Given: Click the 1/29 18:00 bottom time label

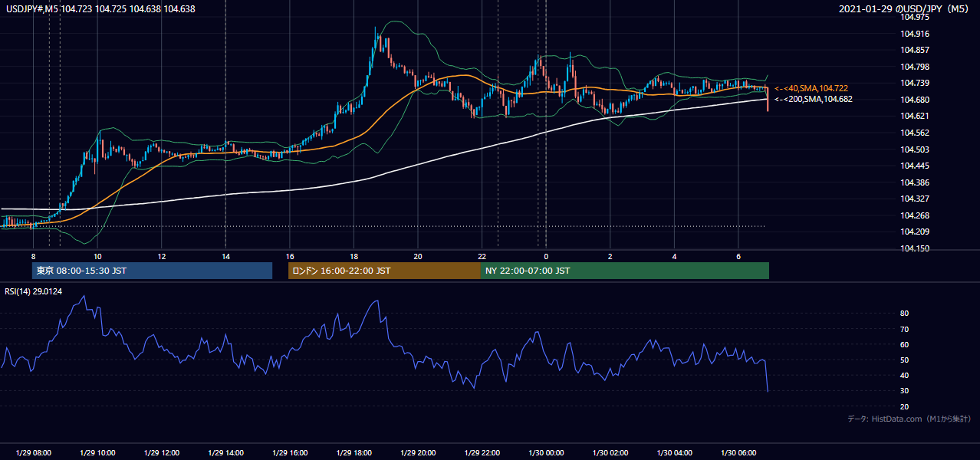Looking at the screenshot, I should (354, 453).
